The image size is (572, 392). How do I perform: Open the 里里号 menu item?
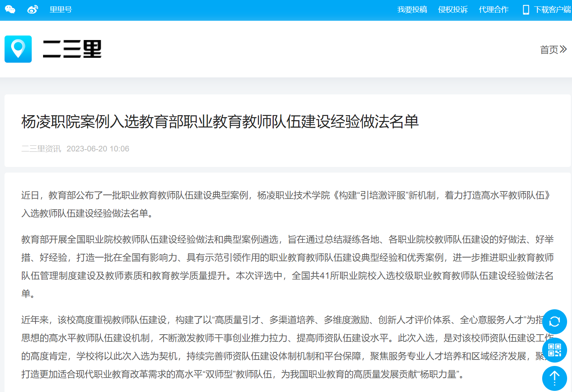pos(61,10)
